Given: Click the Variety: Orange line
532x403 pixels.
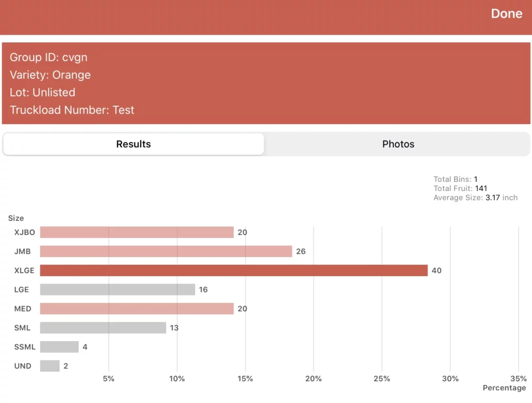Looking at the screenshot, I should click(50, 75).
